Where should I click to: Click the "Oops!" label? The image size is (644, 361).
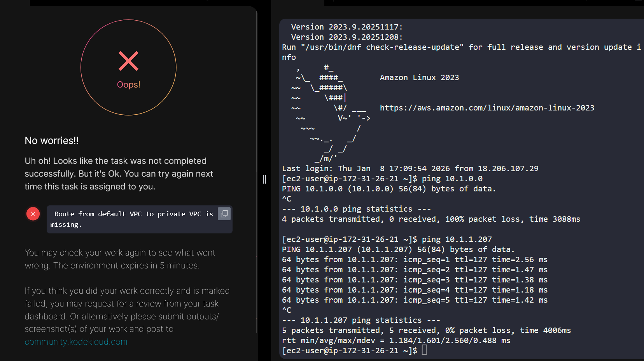(x=128, y=84)
